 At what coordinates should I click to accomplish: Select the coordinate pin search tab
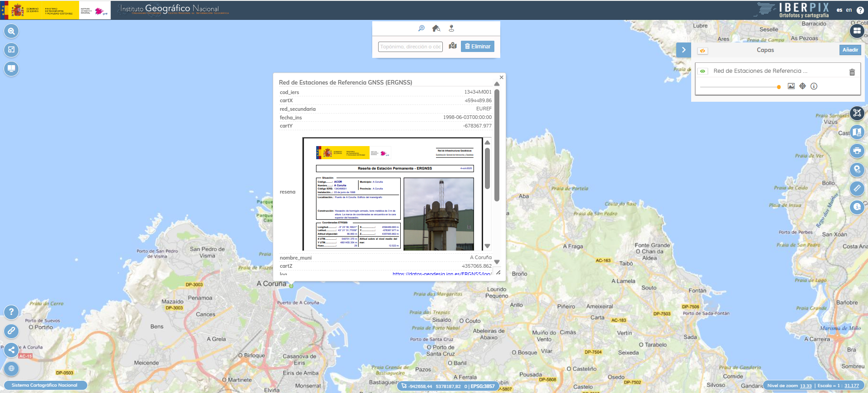tap(451, 28)
